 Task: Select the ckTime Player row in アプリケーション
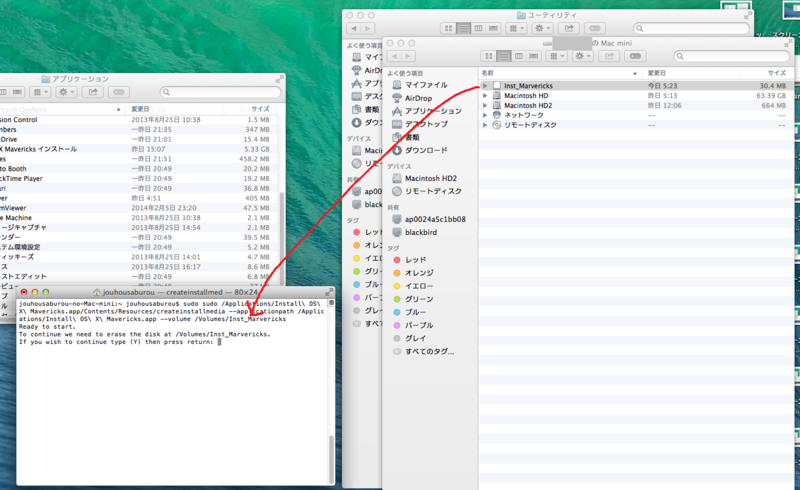[x=138, y=179]
